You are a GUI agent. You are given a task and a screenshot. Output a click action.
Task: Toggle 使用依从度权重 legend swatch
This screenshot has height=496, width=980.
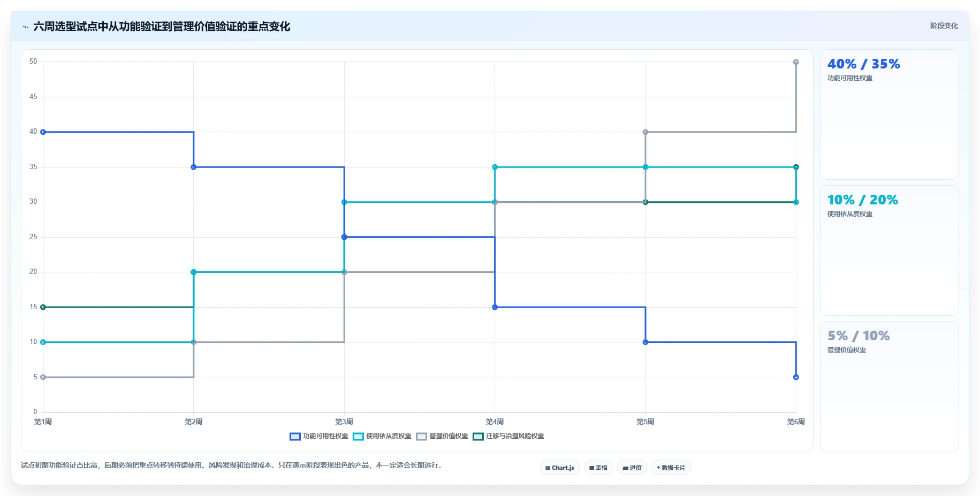click(358, 437)
